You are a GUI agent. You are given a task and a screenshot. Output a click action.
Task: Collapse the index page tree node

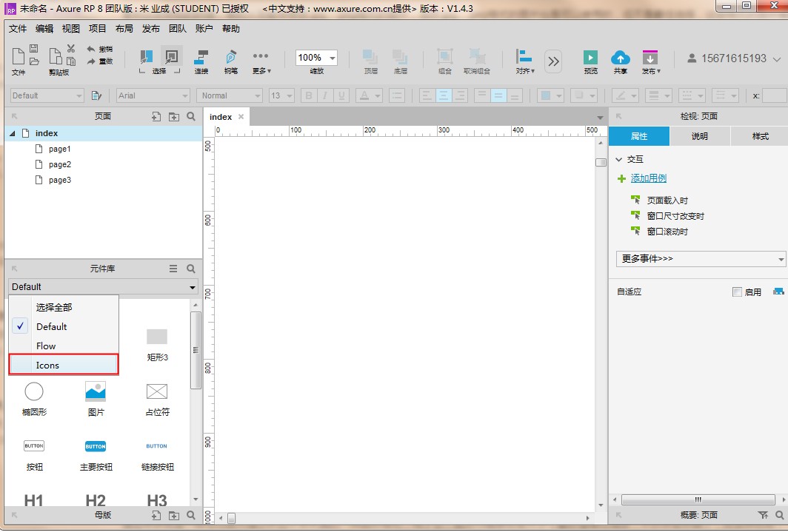click(13, 133)
